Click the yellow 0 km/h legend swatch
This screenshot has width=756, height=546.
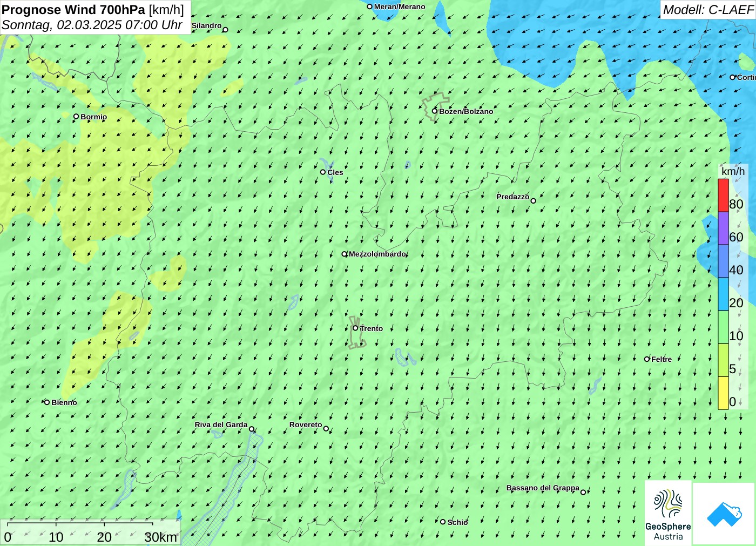pos(723,393)
